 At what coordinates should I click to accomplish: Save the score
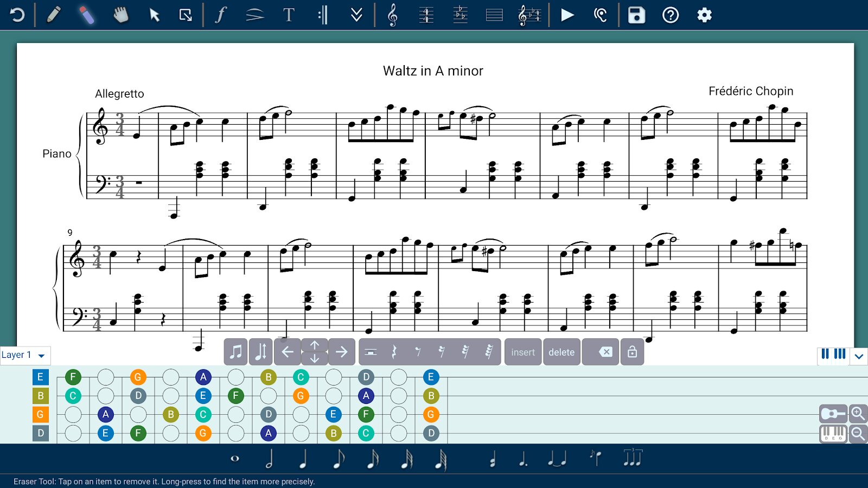point(636,15)
